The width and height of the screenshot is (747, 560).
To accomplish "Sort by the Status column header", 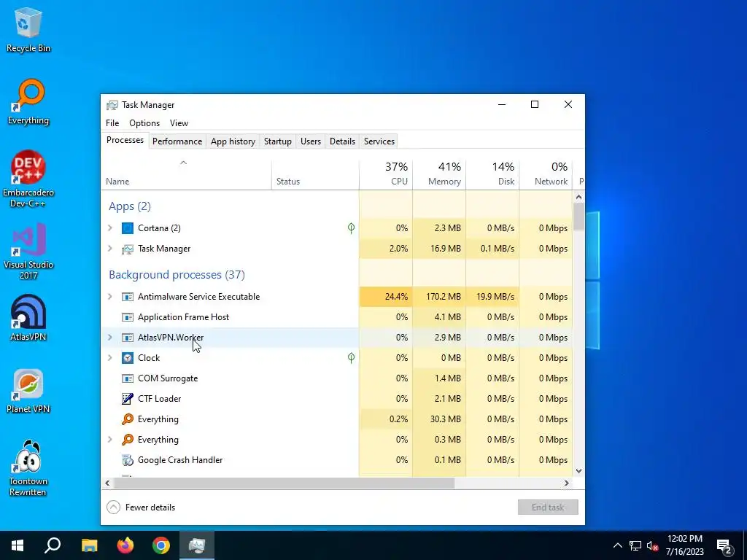I will (315, 174).
